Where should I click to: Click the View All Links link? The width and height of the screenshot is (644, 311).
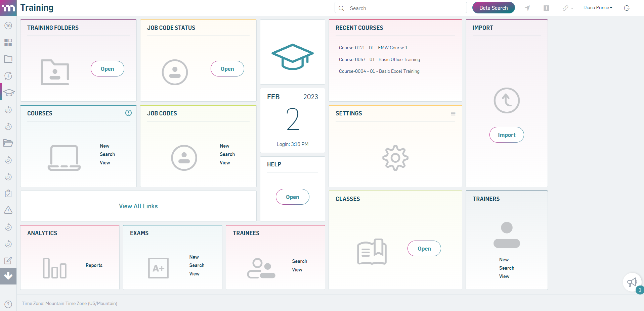coord(138,206)
